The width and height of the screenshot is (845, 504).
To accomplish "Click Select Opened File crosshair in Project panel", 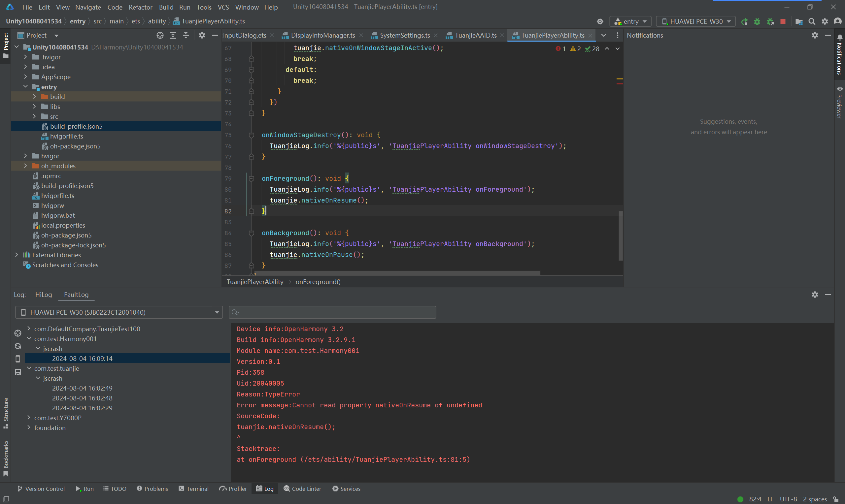I will click(x=160, y=35).
